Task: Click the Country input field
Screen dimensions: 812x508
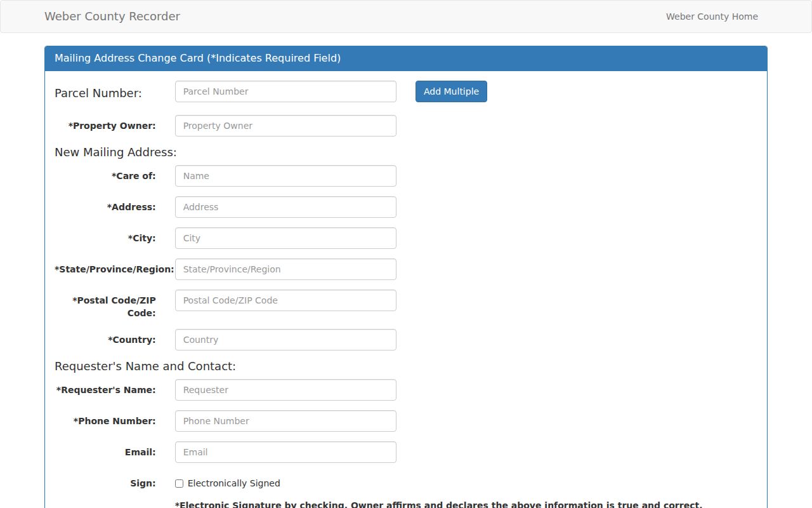Action: pyautogui.click(x=285, y=340)
